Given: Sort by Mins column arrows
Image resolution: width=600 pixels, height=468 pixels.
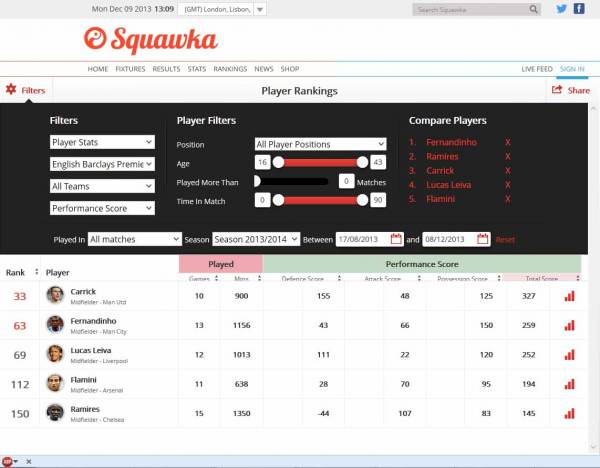Looking at the screenshot, I should coord(259,278).
